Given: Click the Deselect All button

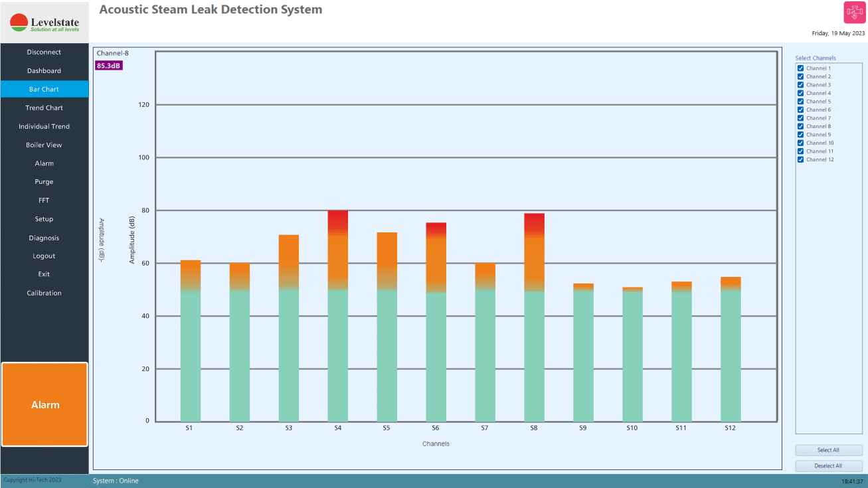Looking at the screenshot, I should click(x=828, y=466).
